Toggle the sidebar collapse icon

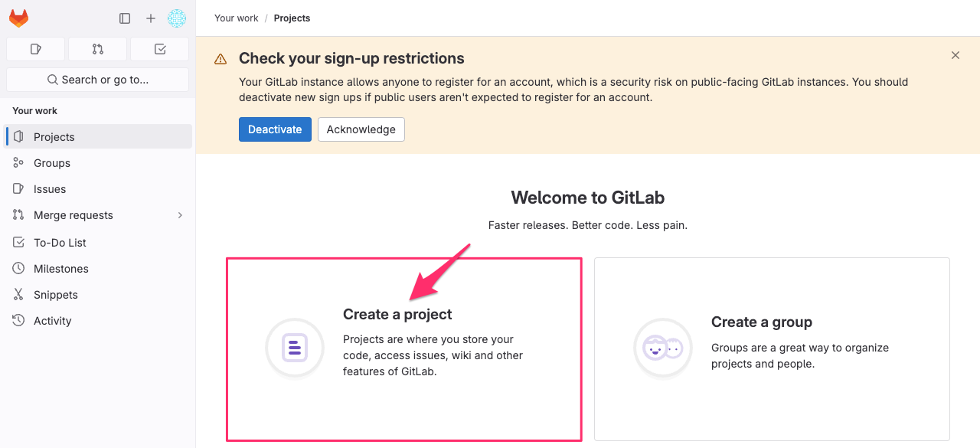point(125,18)
